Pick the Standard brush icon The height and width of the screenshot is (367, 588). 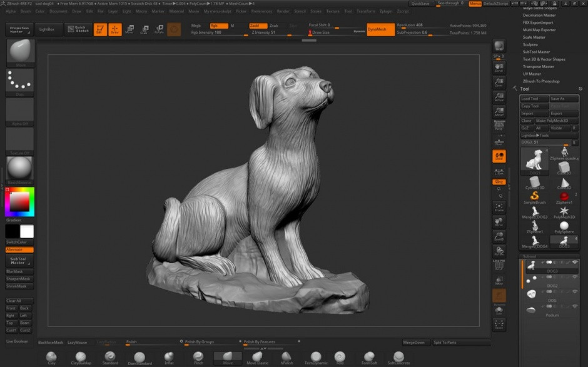(110, 357)
